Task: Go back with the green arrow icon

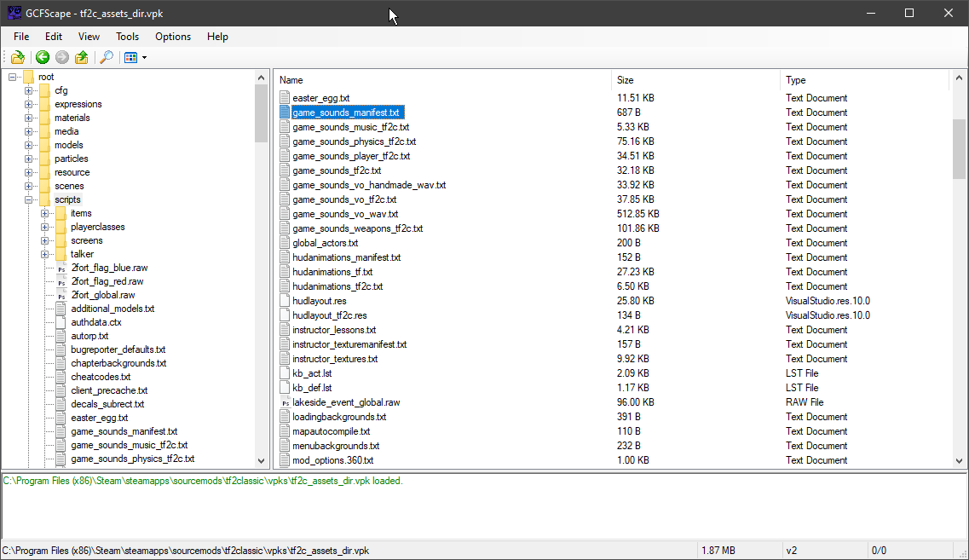Action: [x=42, y=57]
